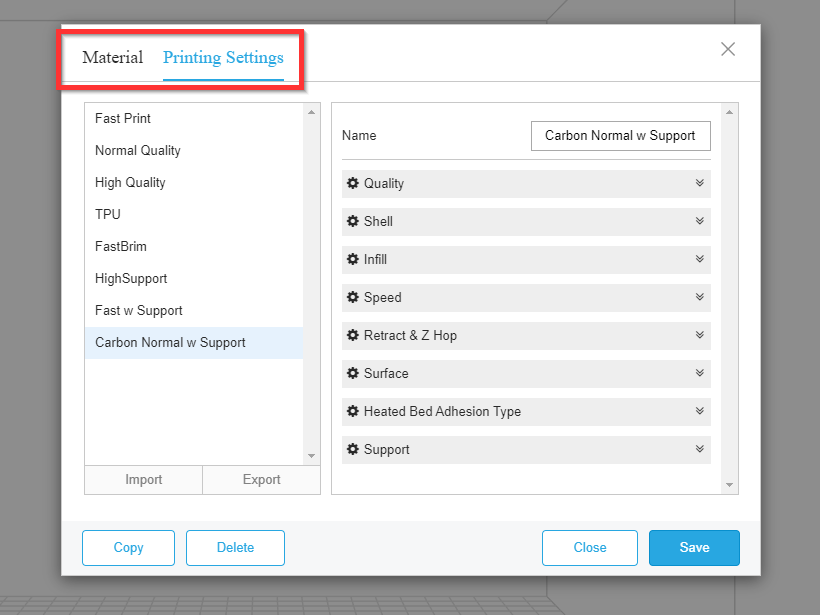Expand the Infill settings section

tap(699, 259)
